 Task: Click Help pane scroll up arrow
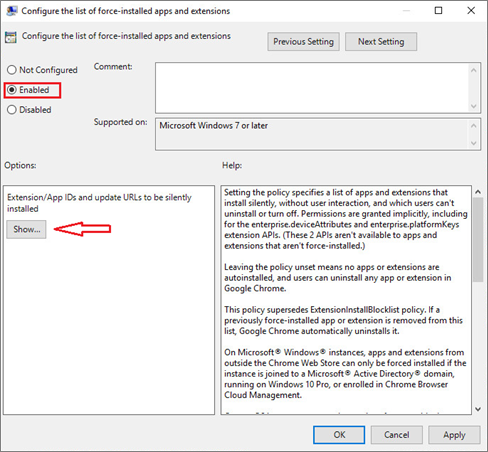(478, 192)
